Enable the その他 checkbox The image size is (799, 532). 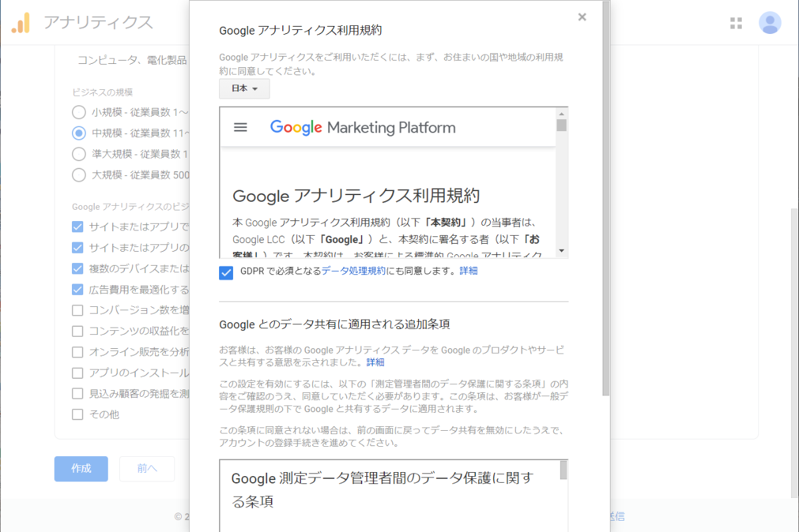(x=78, y=414)
